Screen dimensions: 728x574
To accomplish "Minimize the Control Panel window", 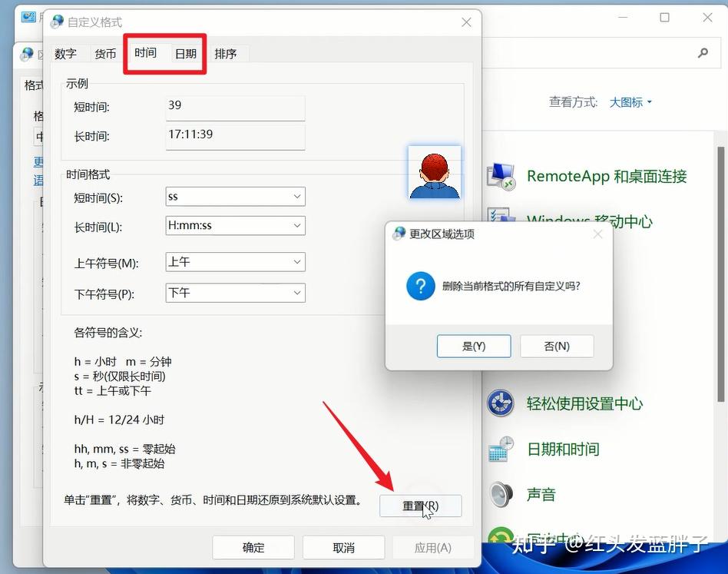I will [623, 18].
